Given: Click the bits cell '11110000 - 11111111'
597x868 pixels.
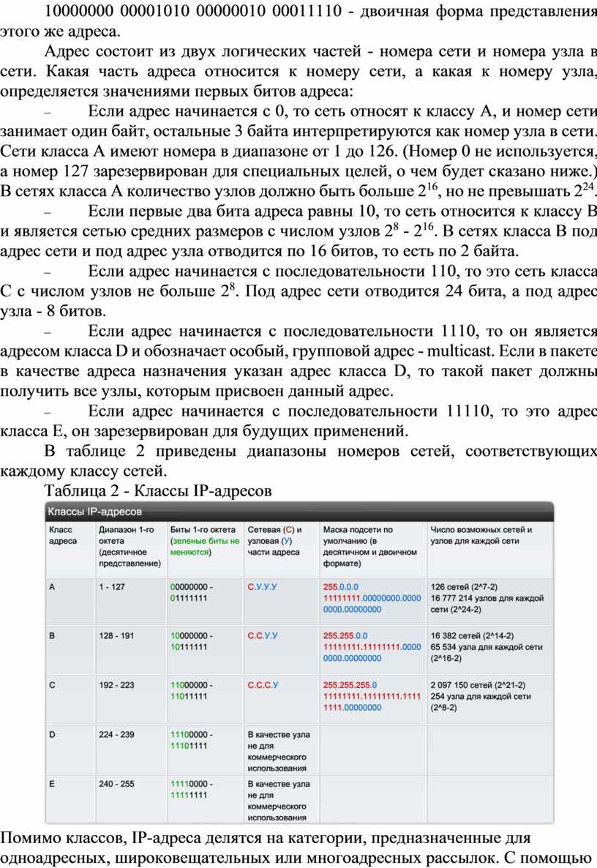Looking at the screenshot, I should 192,790.
